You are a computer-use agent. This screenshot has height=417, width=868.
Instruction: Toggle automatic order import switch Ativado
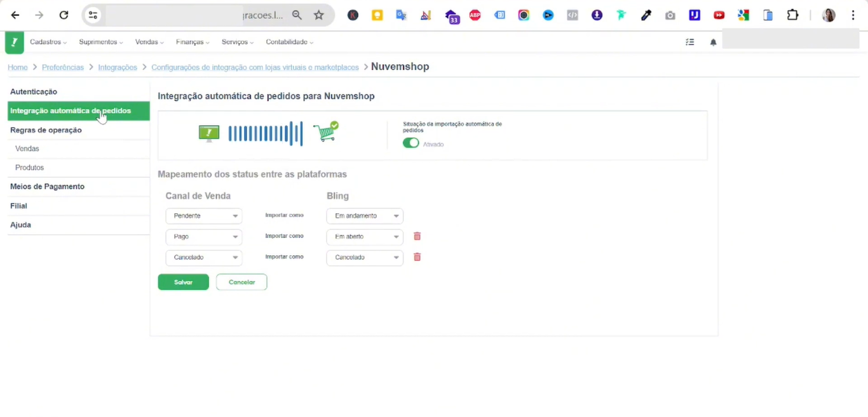tap(410, 143)
